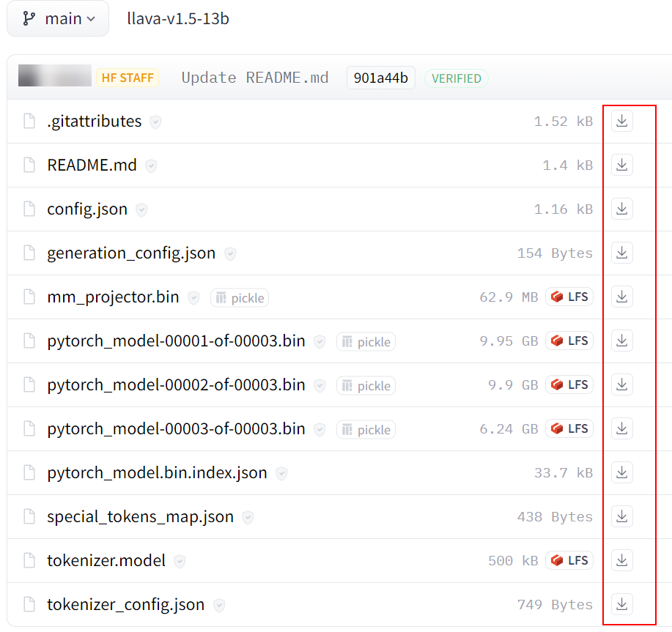Open the pickle badge for mm_projector.bin
Image resolution: width=672 pixels, height=632 pixels.
tap(240, 298)
